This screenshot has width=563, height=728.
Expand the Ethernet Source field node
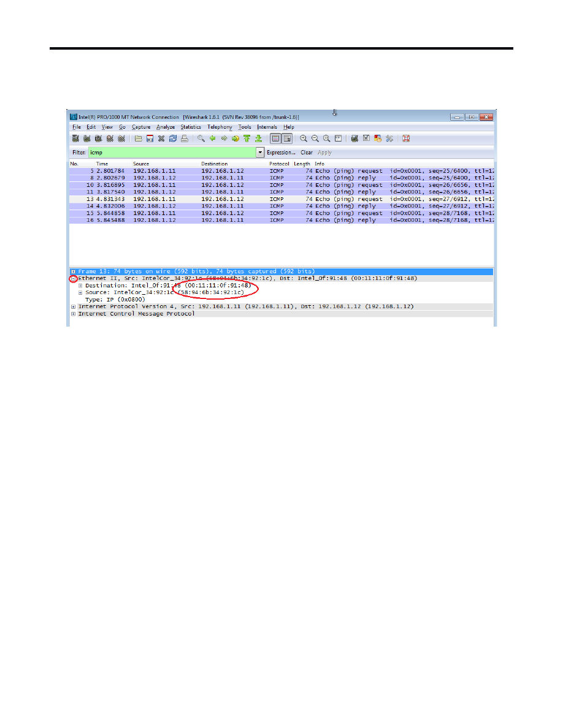80,292
